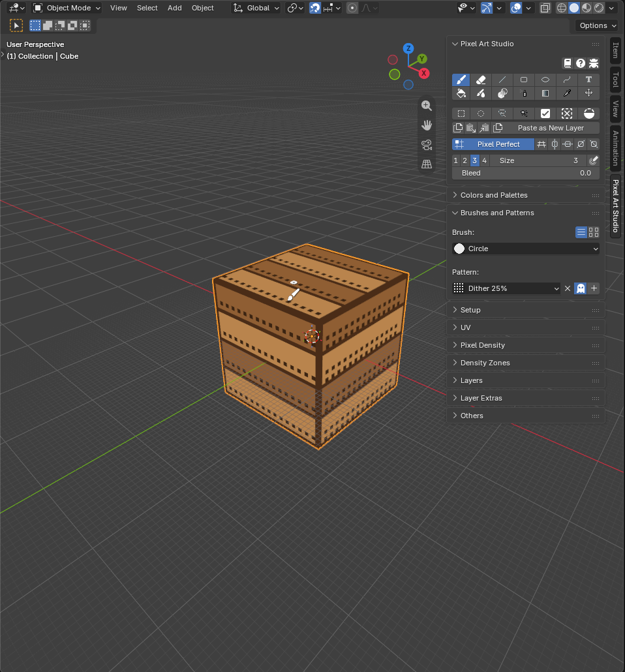Open the Object menu

click(x=202, y=8)
